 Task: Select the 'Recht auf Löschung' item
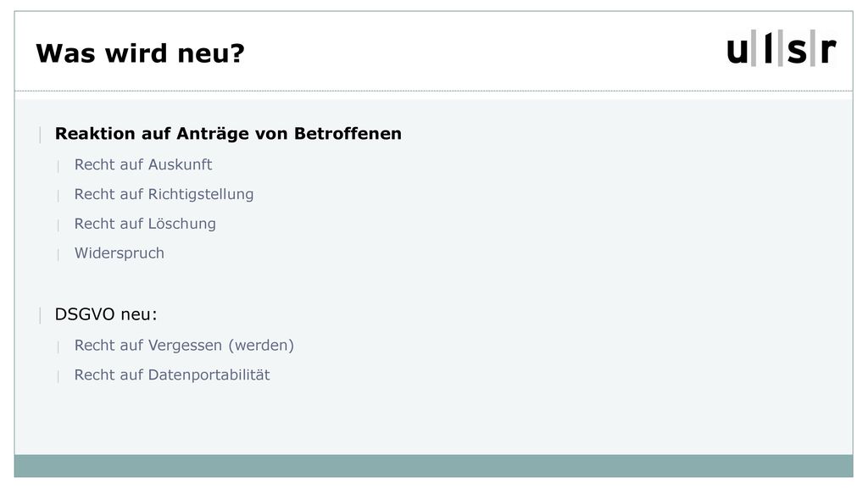pyautogui.click(x=145, y=224)
